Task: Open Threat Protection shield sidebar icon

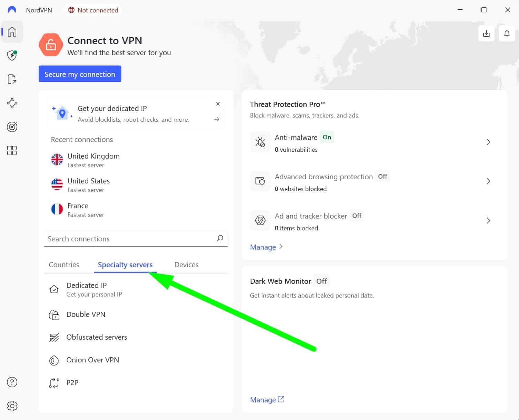Action: tap(12, 56)
